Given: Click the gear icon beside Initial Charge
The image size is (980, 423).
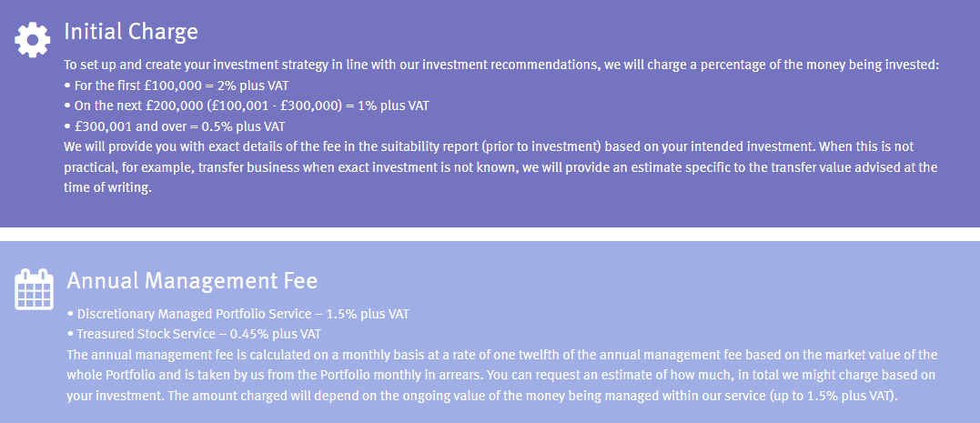Looking at the screenshot, I should tap(33, 40).
